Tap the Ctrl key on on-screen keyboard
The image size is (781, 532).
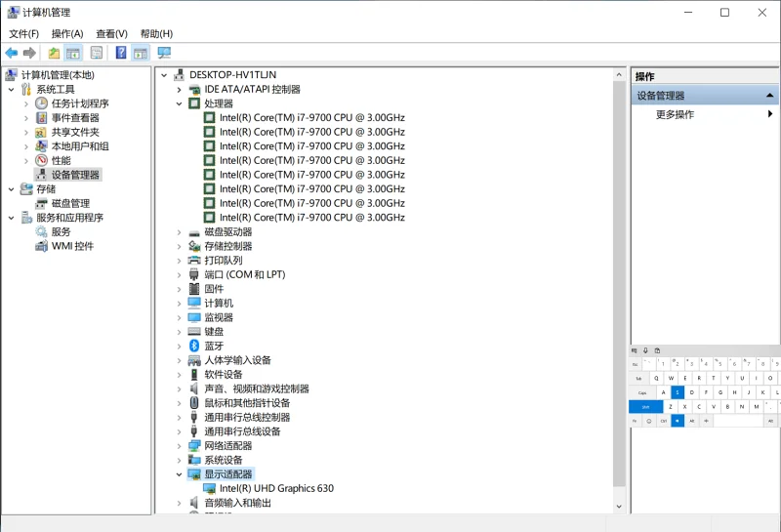tap(664, 421)
